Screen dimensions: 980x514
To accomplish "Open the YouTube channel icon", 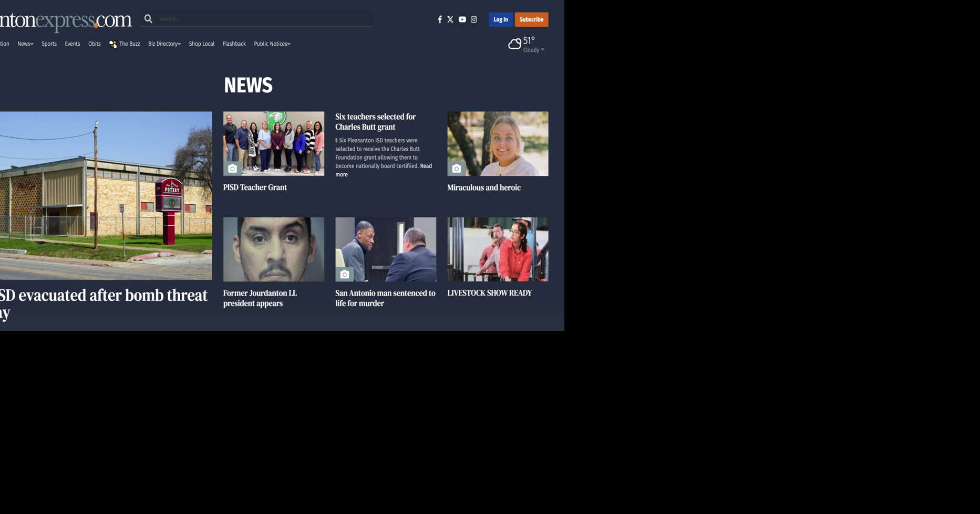I will click(462, 19).
